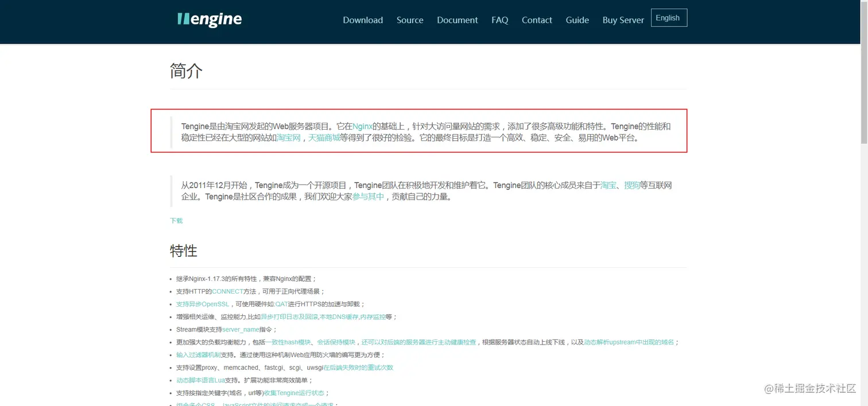Open the CONNECT method link
This screenshot has width=868, height=406.
[x=228, y=291]
